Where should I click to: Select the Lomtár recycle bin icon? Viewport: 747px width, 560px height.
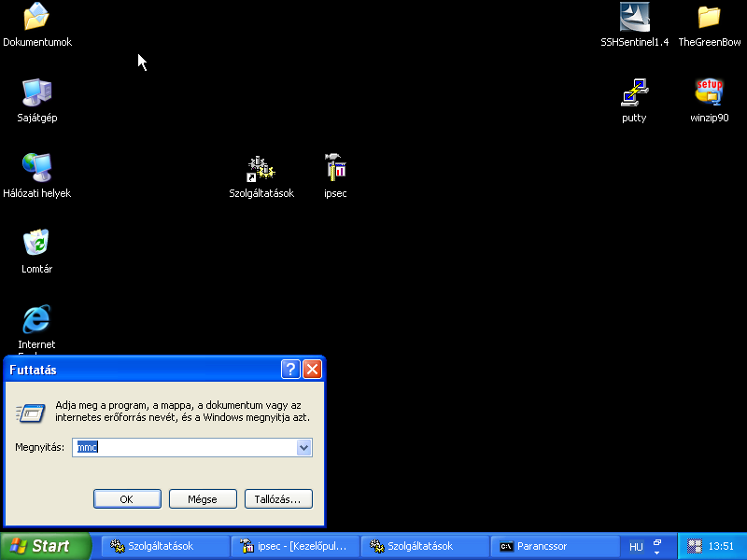pyautogui.click(x=36, y=243)
